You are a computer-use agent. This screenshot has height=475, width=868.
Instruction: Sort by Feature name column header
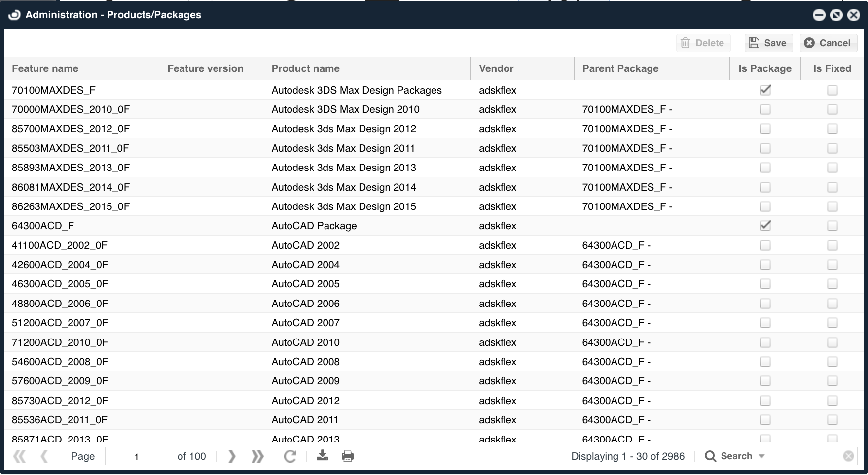click(x=45, y=68)
